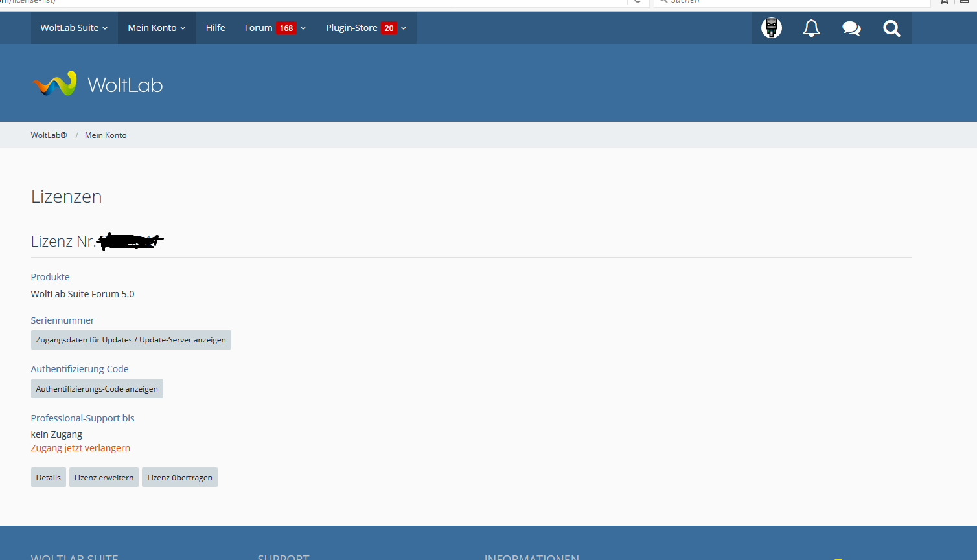Click Lizenz übertragen button
Viewport: 977px width, 560px height.
[179, 478]
